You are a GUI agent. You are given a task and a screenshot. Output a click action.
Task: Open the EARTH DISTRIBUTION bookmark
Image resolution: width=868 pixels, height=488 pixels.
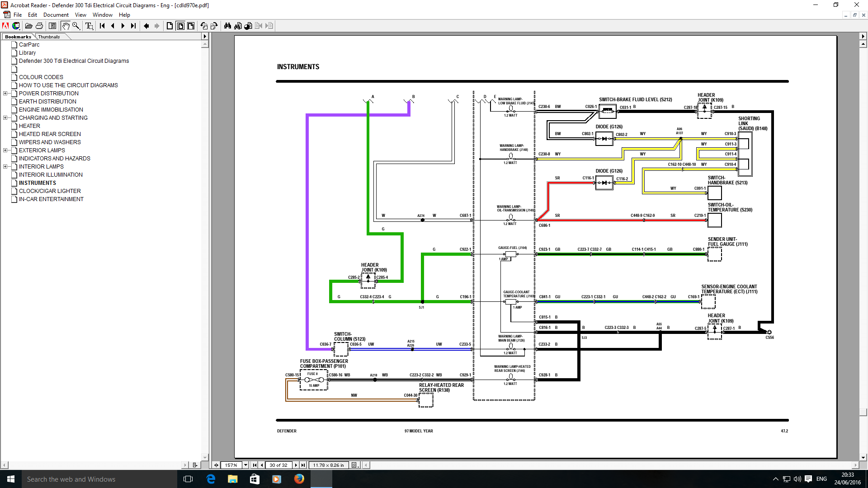coord(47,102)
